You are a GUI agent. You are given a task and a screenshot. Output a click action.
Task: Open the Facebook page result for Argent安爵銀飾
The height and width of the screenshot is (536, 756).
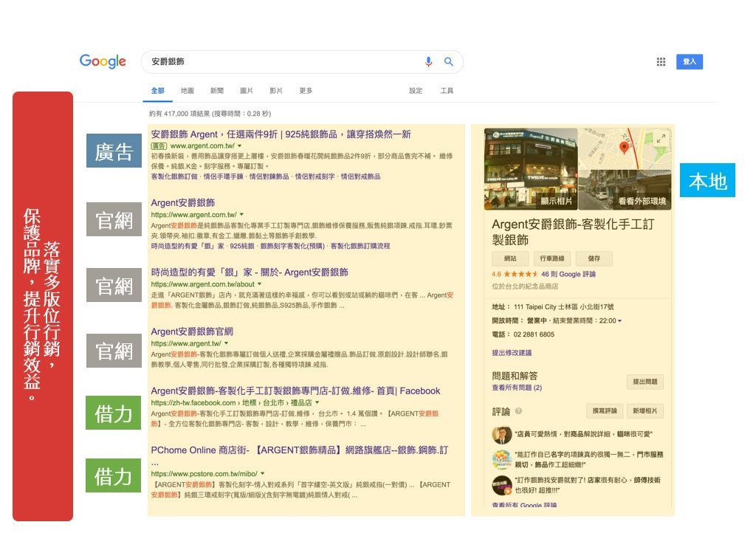click(x=295, y=391)
